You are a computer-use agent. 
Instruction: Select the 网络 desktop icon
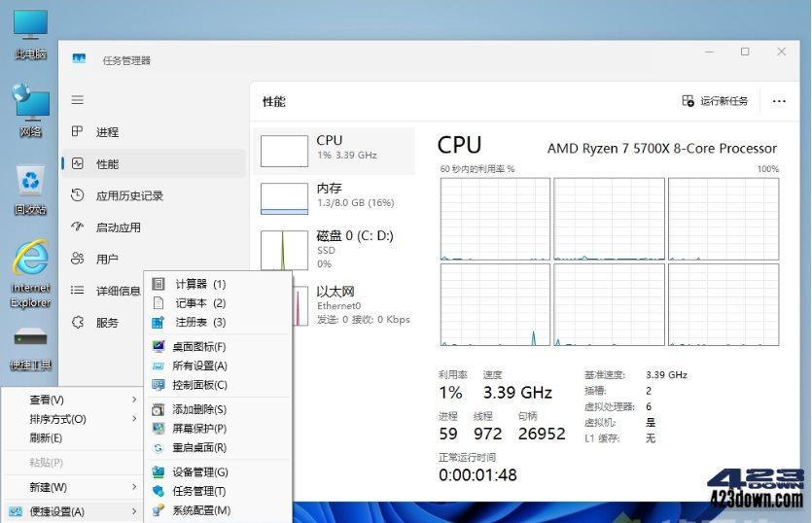click(30, 110)
